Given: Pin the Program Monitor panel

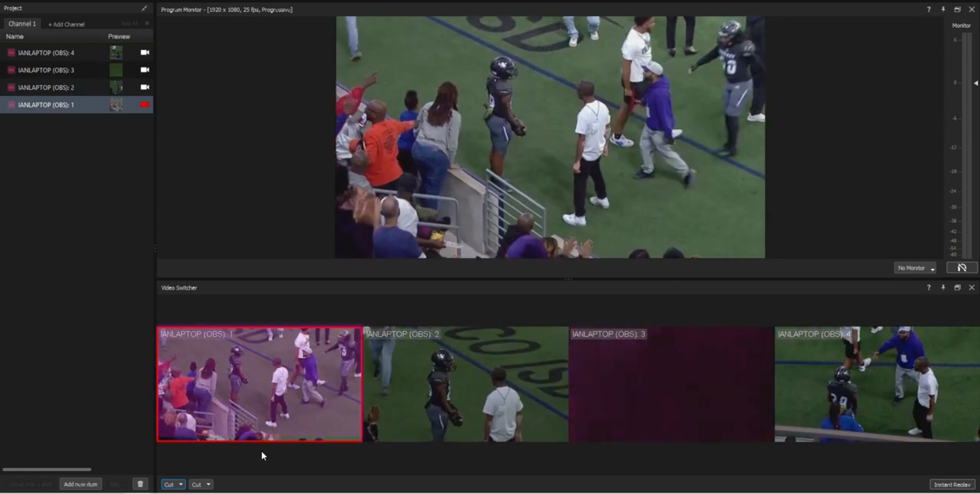Looking at the screenshot, I should point(943,9).
